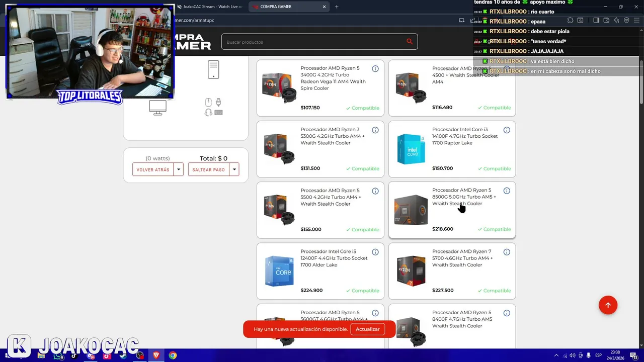Click 'Procesador AMD Ryzen 5 3400G' product title
Screen dimensions: 644x362
coord(333,78)
